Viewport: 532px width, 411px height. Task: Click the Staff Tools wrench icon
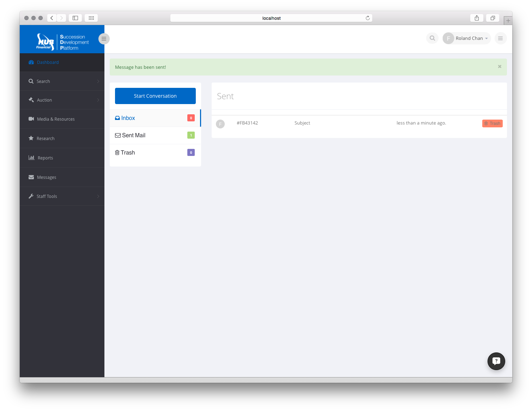point(31,196)
